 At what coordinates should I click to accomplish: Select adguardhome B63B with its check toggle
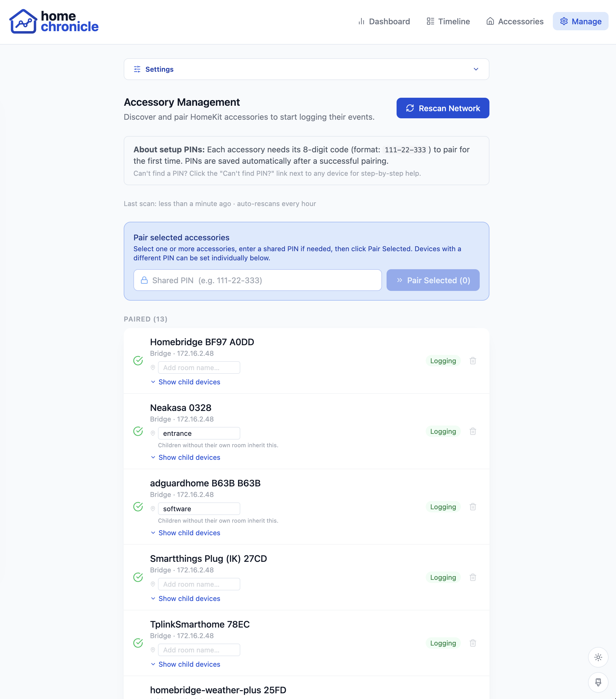point(138,507)
